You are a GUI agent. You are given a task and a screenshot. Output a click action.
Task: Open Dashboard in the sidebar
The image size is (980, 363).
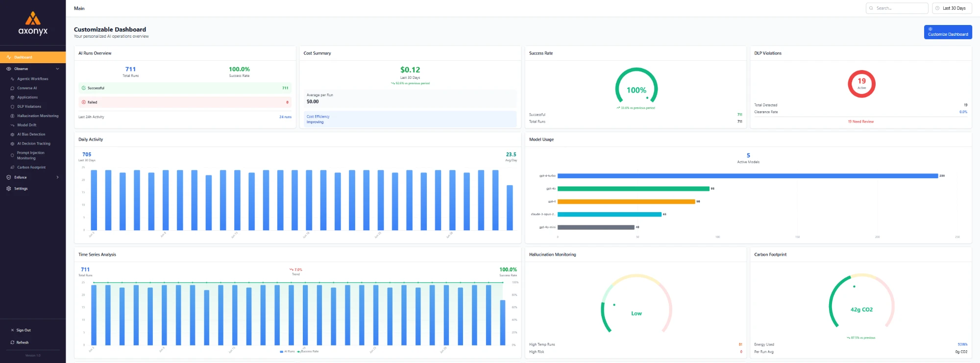[x=33, y=57]
